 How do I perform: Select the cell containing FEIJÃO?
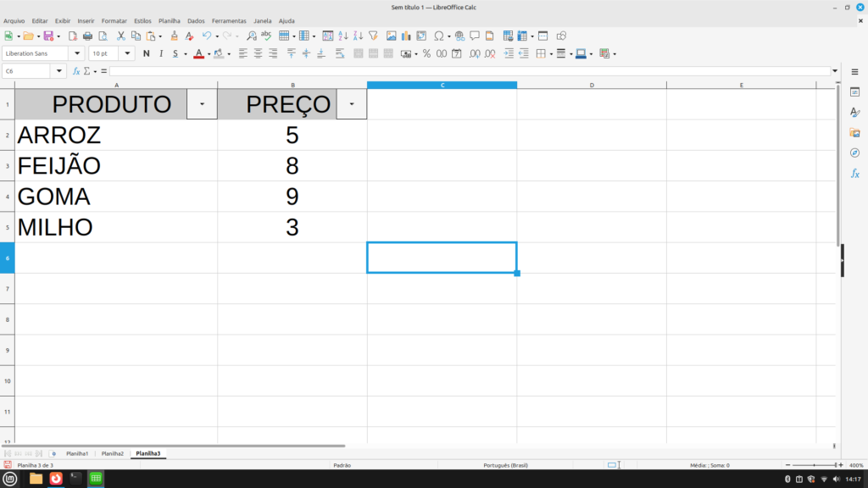click(115, 165)
